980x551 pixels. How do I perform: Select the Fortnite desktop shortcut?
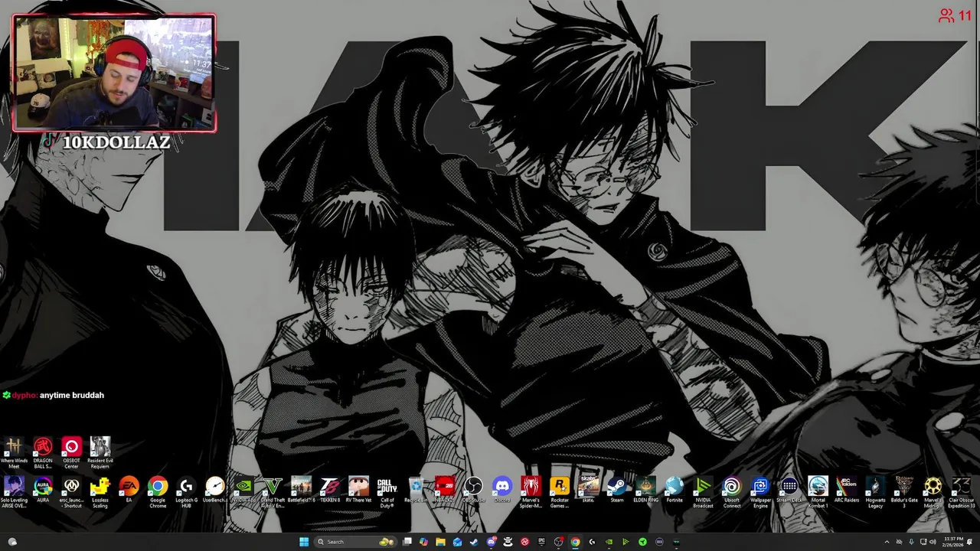point(675,491)
